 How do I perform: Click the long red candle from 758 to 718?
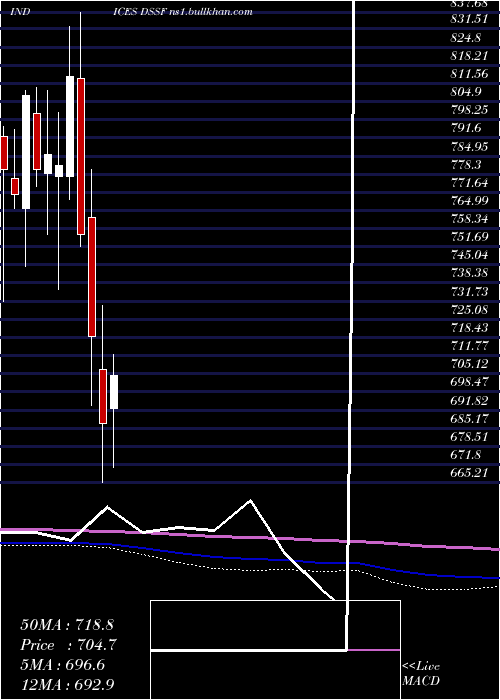pyautogui.click(x=92, y=277)
